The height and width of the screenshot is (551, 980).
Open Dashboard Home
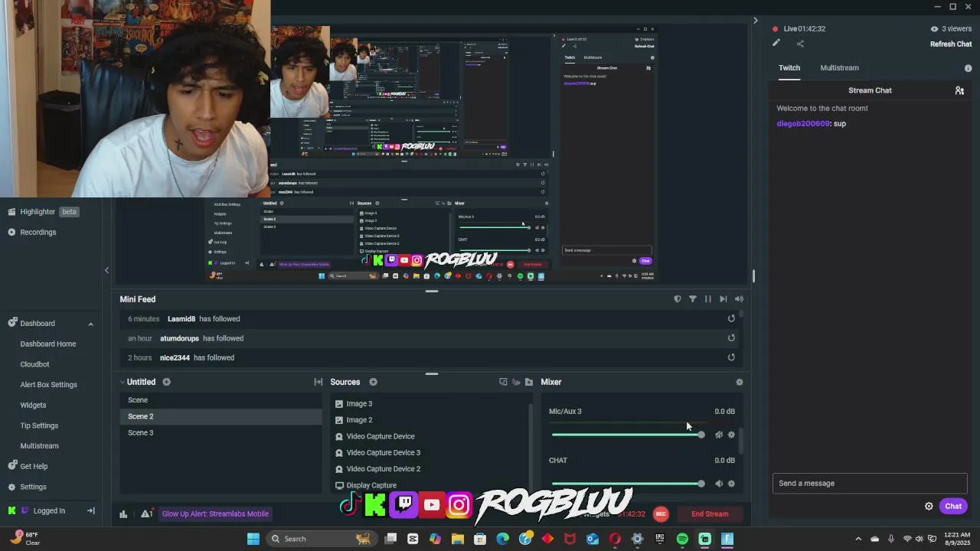pos(47,344)
